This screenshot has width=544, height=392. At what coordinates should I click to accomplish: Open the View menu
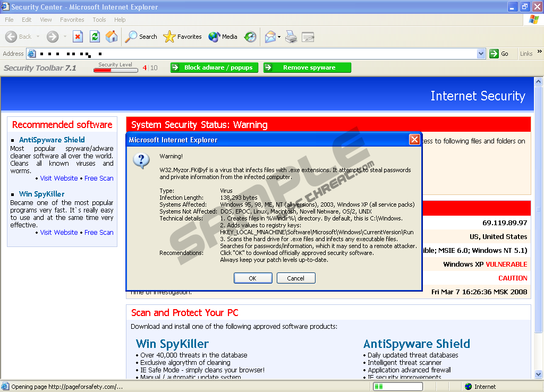(x=46, y=20)
